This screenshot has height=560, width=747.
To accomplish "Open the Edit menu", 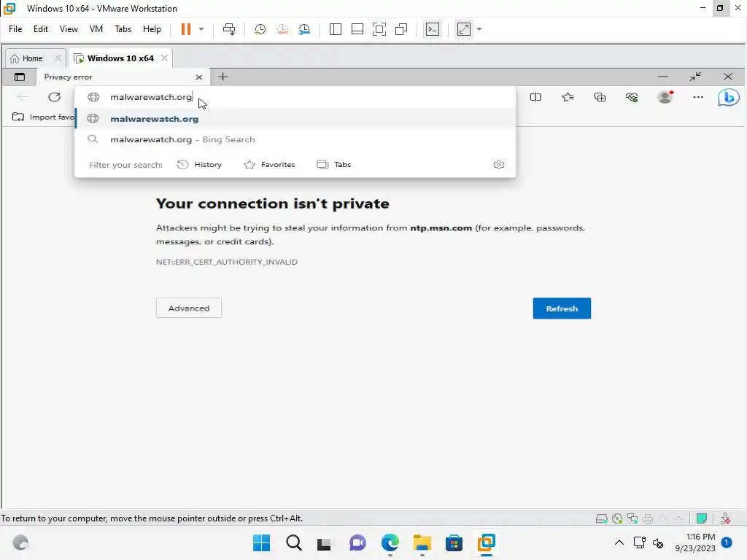I will pos(41,29).
